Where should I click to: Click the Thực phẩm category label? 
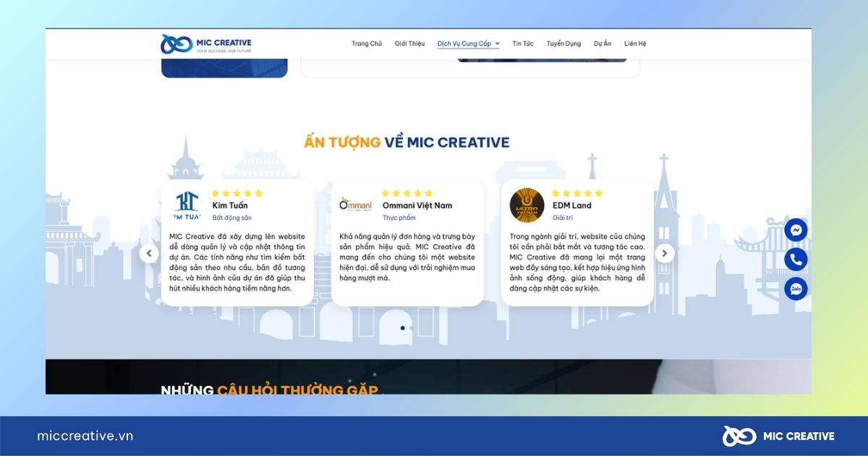click(399, 218)
